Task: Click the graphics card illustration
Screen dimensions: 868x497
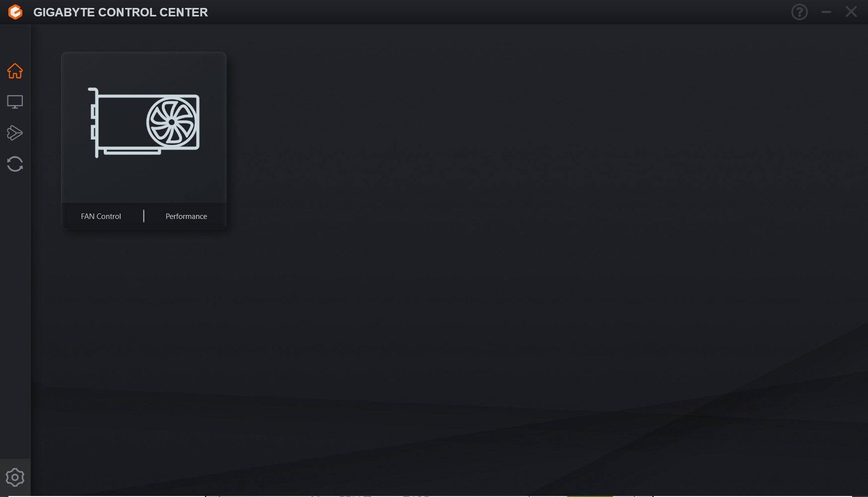Action: pyautogui.click(x=144, y=123)
